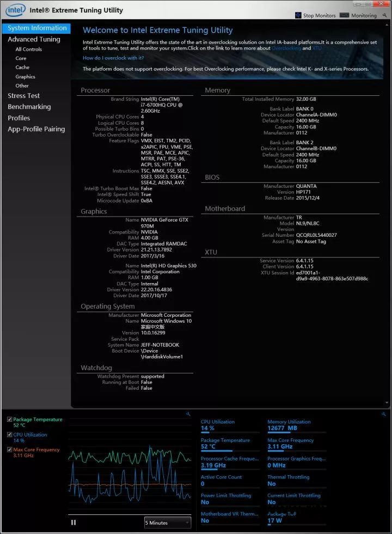Click the Memory section heading
The image size is (392, 534).
(218, 90)
